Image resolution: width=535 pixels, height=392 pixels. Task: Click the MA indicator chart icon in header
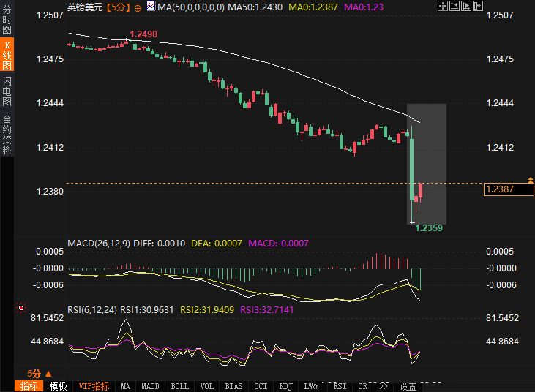pyautogui.click(x=151, y=6)
